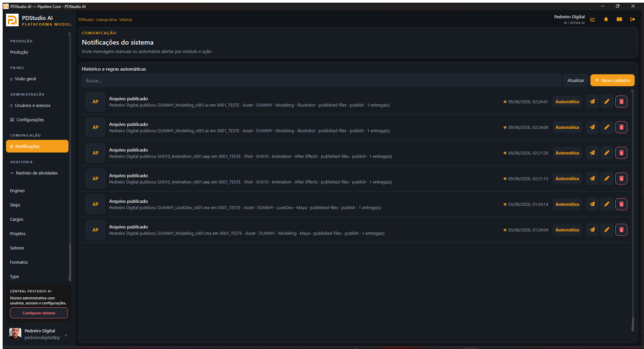Click the Buscar search field
Image resolution: width=644 pixels, height=349 pixels.
coord(321,81)
